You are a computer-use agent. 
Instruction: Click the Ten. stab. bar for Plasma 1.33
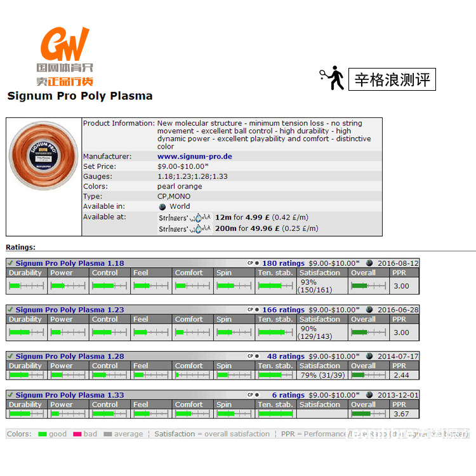click(x=275, y=413)
